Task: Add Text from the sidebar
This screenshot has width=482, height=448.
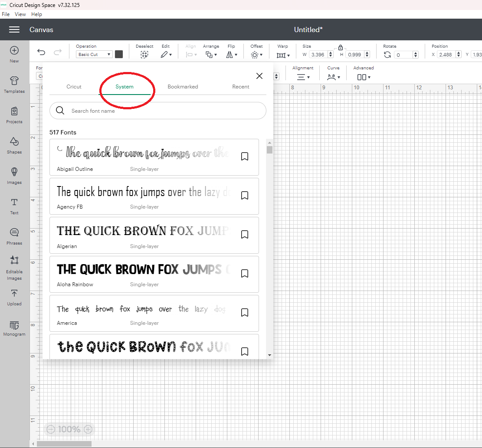Action: pyautogui.click(x=14, y=206)
